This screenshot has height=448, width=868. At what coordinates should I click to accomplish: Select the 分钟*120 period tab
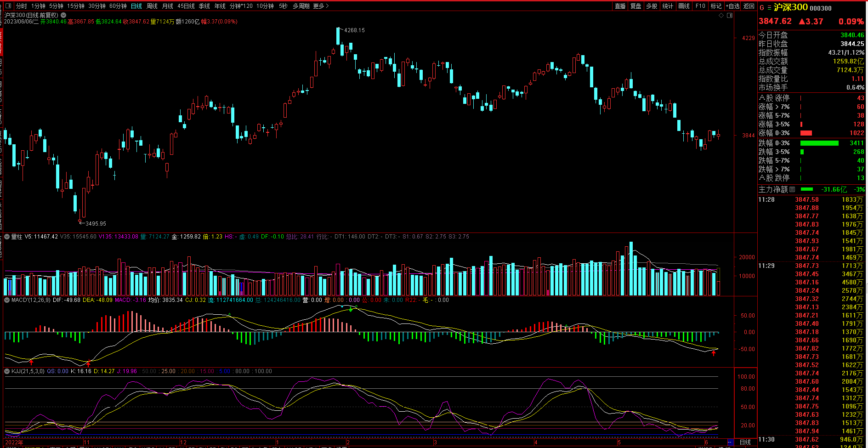[241, 6]
